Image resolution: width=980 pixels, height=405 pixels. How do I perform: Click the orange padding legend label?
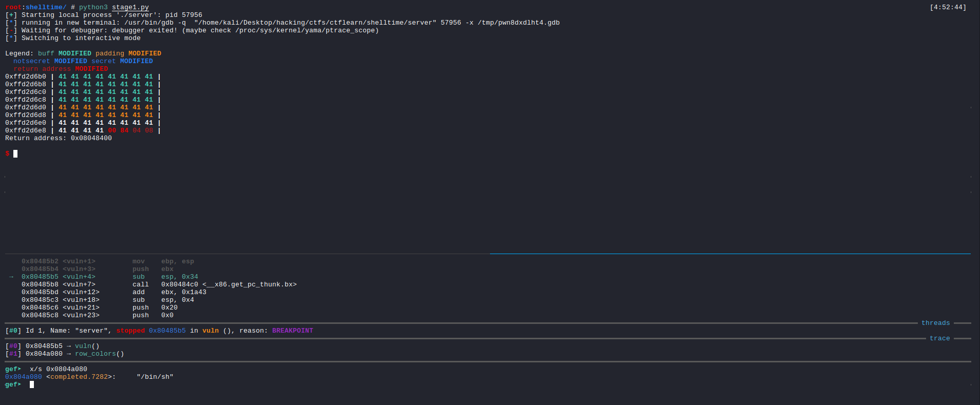tap(109, 53)
